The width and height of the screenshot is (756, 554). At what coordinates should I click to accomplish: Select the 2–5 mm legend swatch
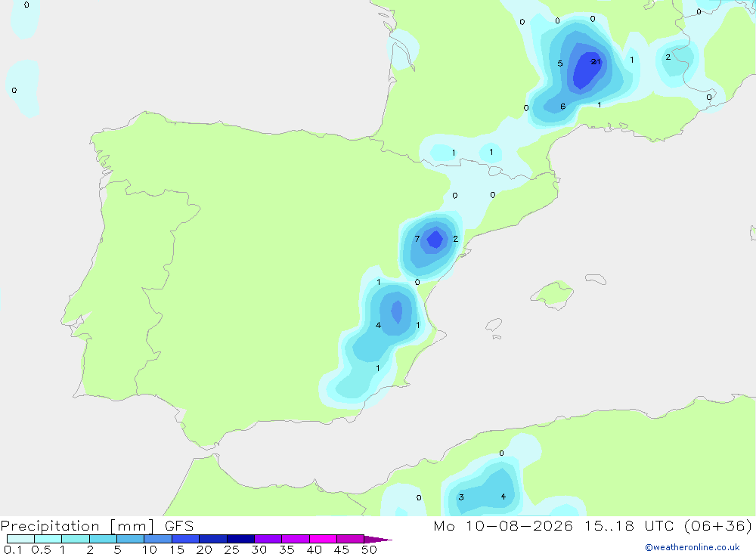103,539
